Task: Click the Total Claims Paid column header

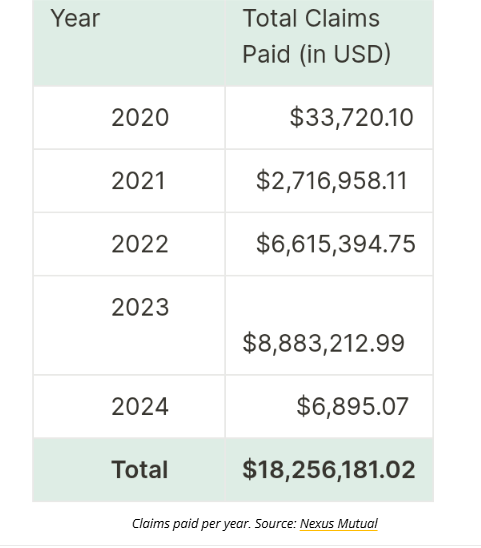Action: 329,43
